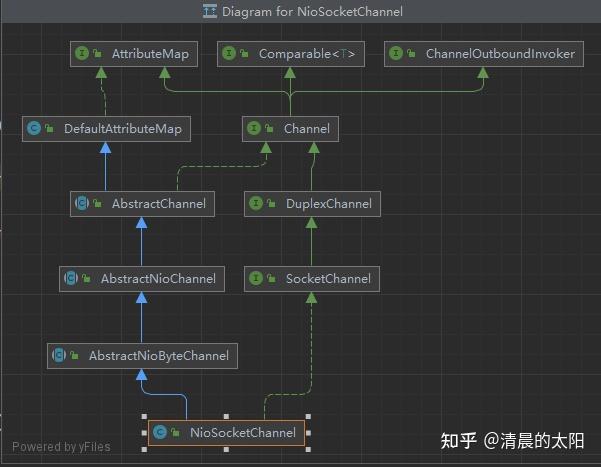Click lock icon on NioSocketChannel node
Screen dimensions: 601x467
176,432
